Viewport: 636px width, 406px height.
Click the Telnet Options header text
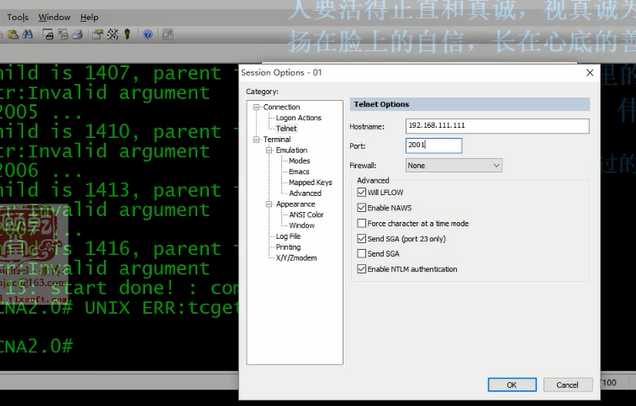[381, 104]
